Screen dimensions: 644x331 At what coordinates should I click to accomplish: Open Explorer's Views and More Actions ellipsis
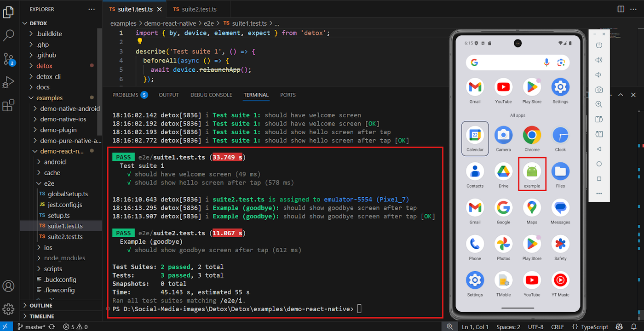92,9
